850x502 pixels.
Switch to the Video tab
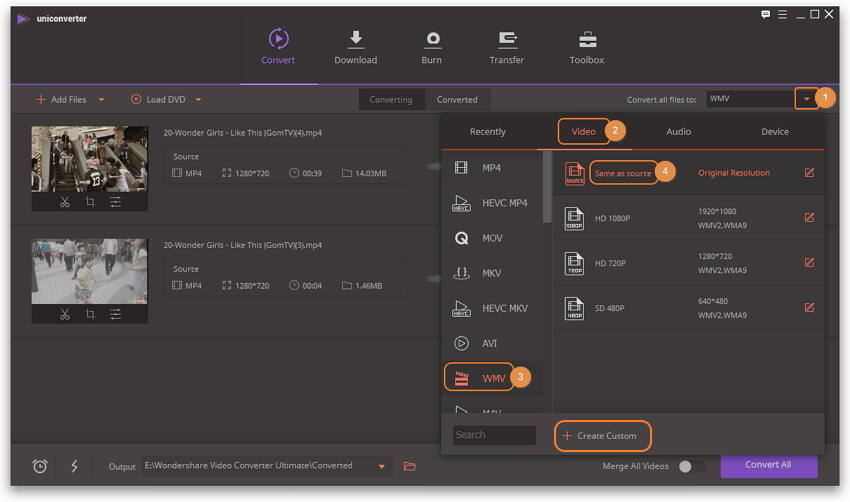click(x=584, y=132)
